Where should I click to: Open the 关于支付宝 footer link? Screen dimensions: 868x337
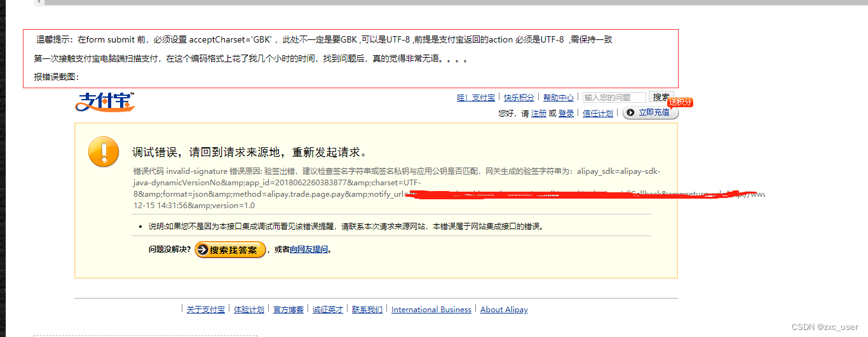point(206,310)
